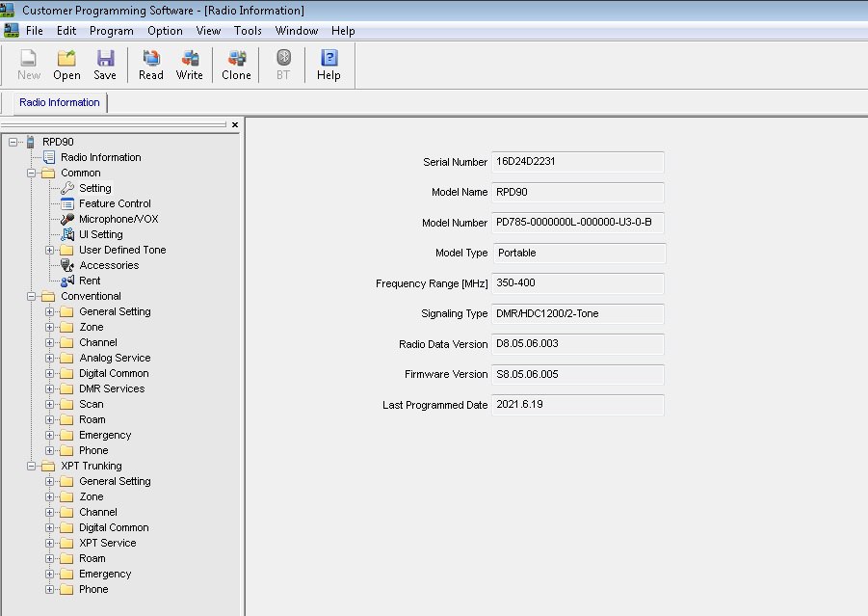Select the Rent tree item
The image size is (868, 616).
click(90, 281)
